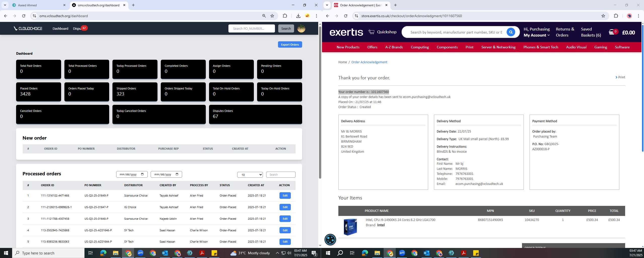Open Sticky Notes on the right taskbar
This screenshot has height=258, width=644.
click(476, 253)
